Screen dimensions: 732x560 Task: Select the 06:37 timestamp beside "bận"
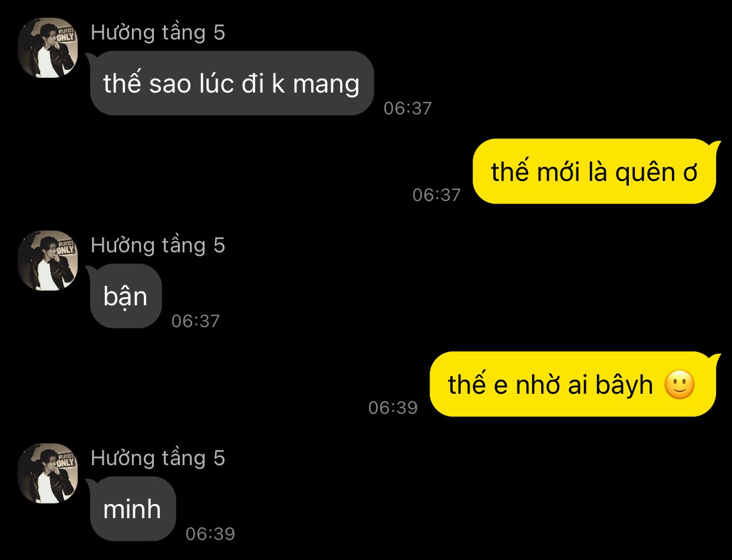[196, 321]
